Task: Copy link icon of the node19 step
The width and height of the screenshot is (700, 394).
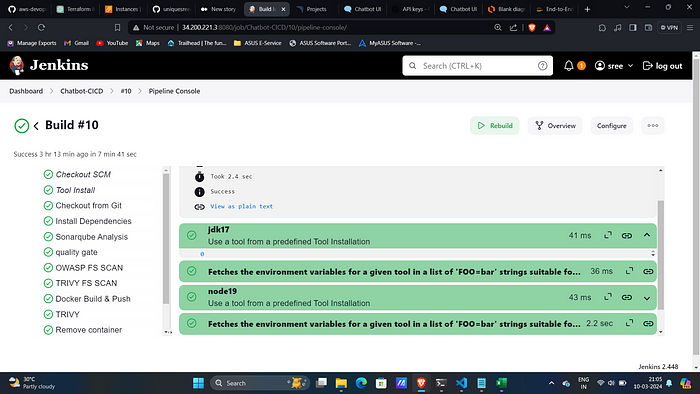Action: pyautogui.click(x=627, y=297)
